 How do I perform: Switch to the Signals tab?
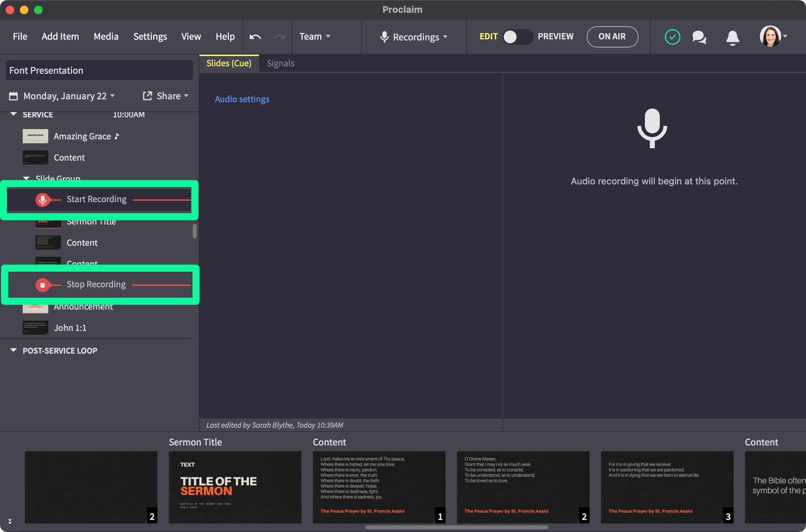(281, 63)
